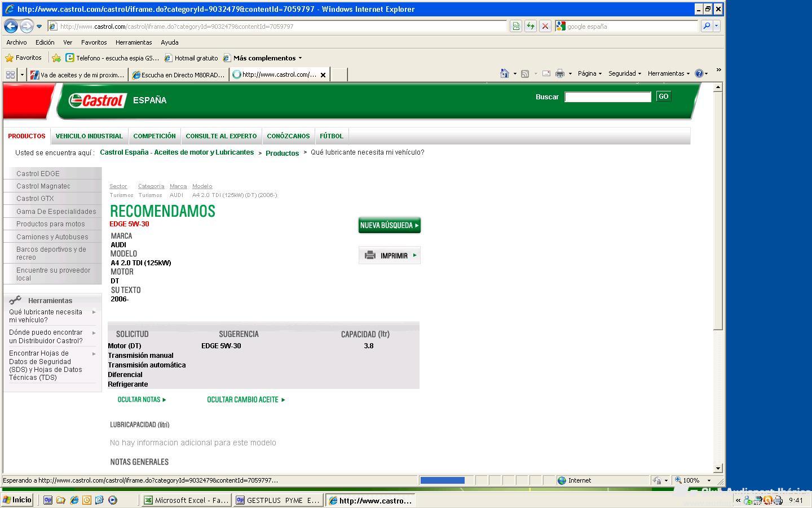
Task: Click the Favoritos star button
Action: click(x=23, y=58)
